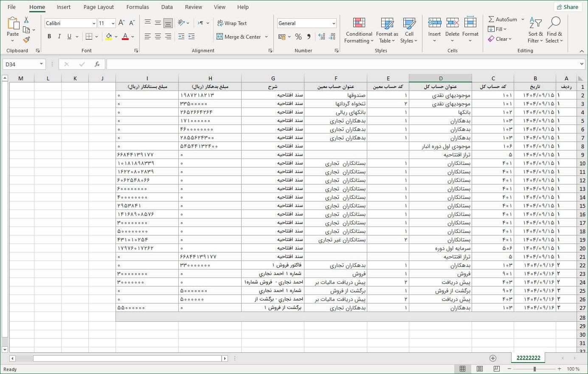Click the Increase Font Size icon

coord(121,23)
